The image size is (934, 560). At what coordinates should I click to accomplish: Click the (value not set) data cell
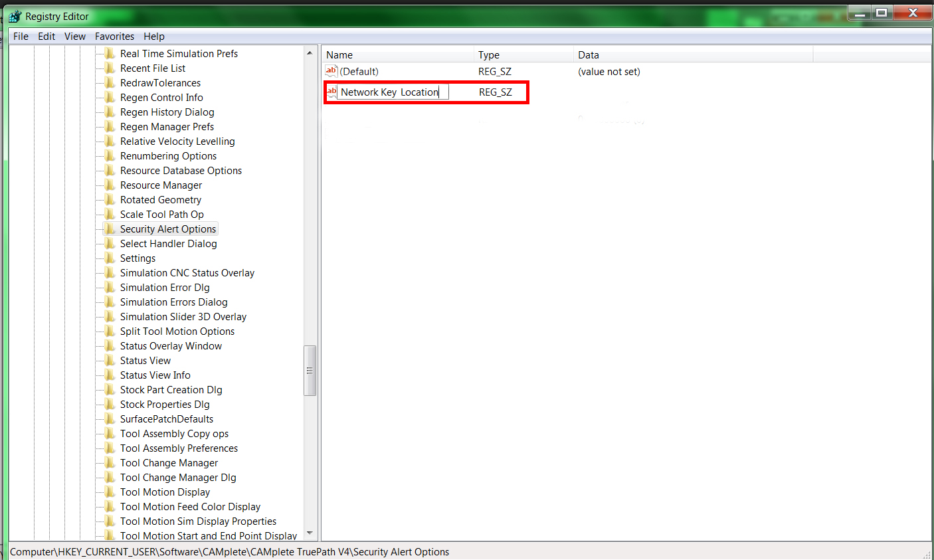609,72
